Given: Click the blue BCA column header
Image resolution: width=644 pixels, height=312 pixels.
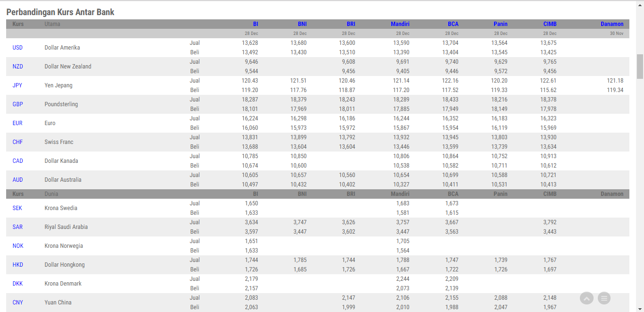Looking at the screenshot, I should [x=453, y=24].
